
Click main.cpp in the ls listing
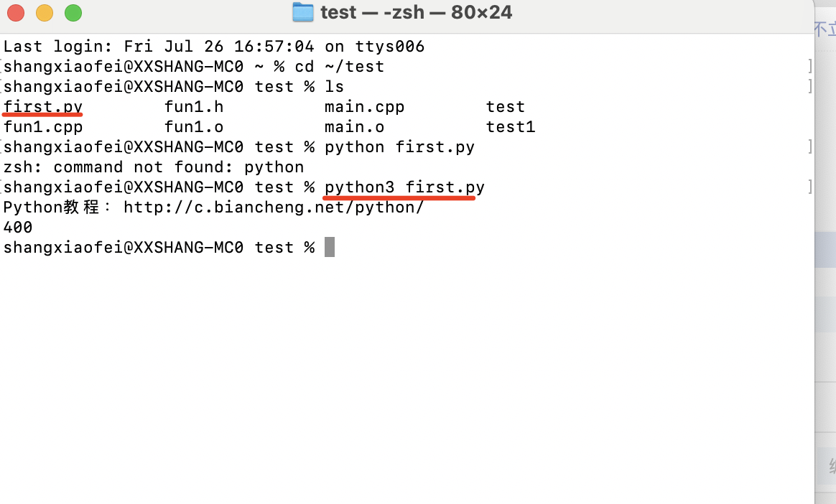(x=364, y=107)
